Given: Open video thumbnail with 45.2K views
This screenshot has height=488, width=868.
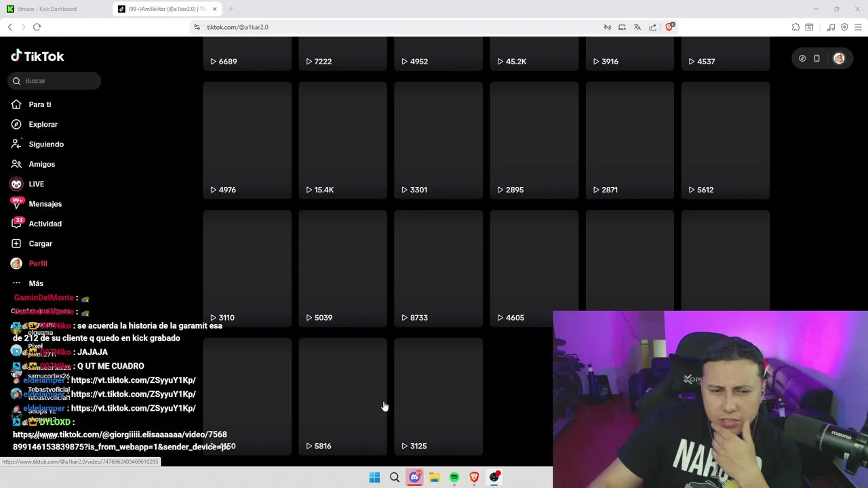Looking at the screenshot, I should [x=534, y=54].
